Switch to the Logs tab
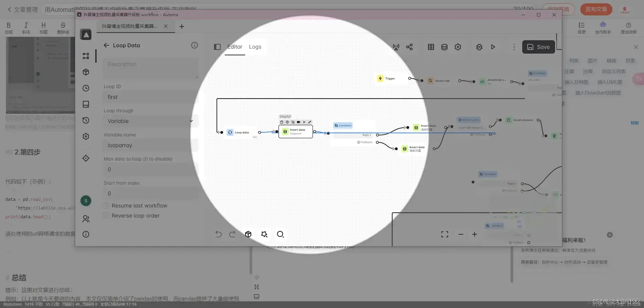This screenshot has width=644, height=308. pyautogui.click(x=255, y=47)
